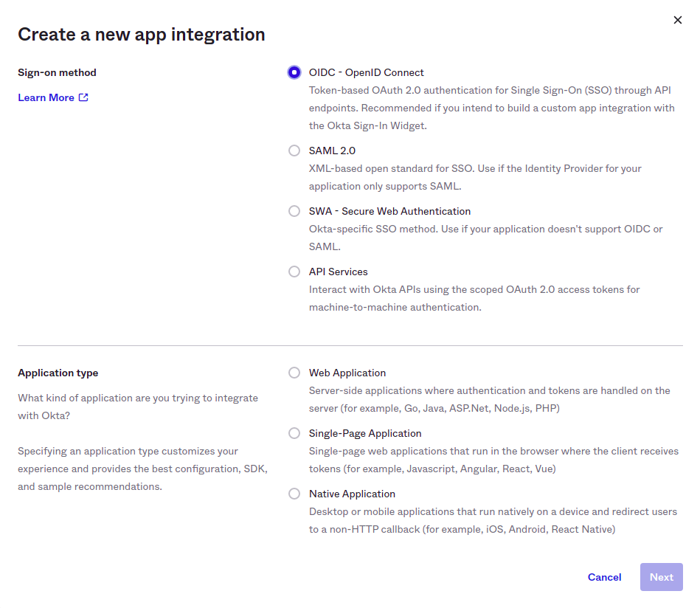700x608 pixels.
Task: Select the Web Application radio button
Action: pos(294,373)
